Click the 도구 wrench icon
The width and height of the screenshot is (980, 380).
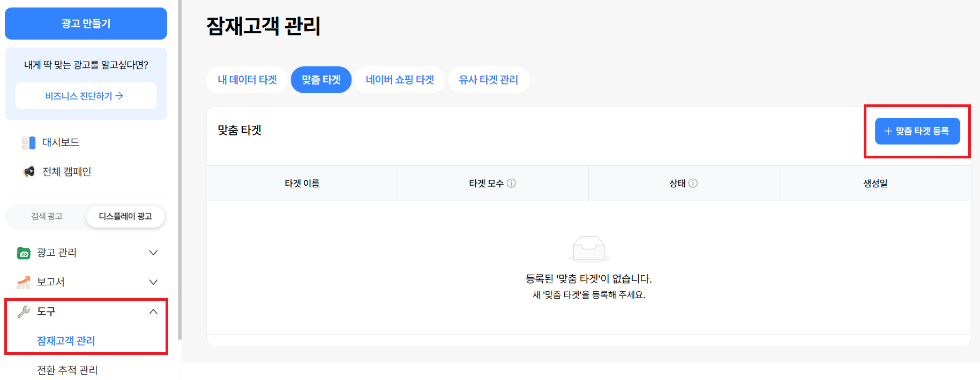(24, 311)
